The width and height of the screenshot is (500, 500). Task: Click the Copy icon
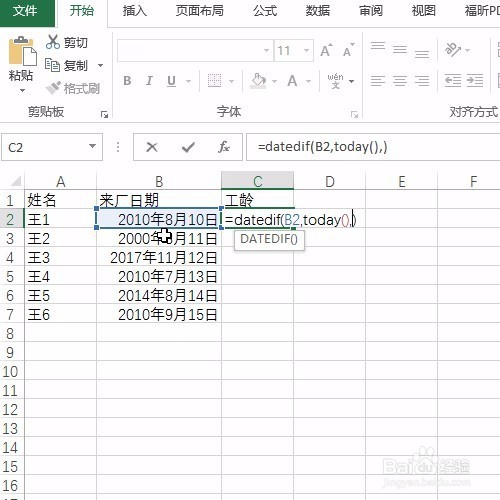click(52, 65)
